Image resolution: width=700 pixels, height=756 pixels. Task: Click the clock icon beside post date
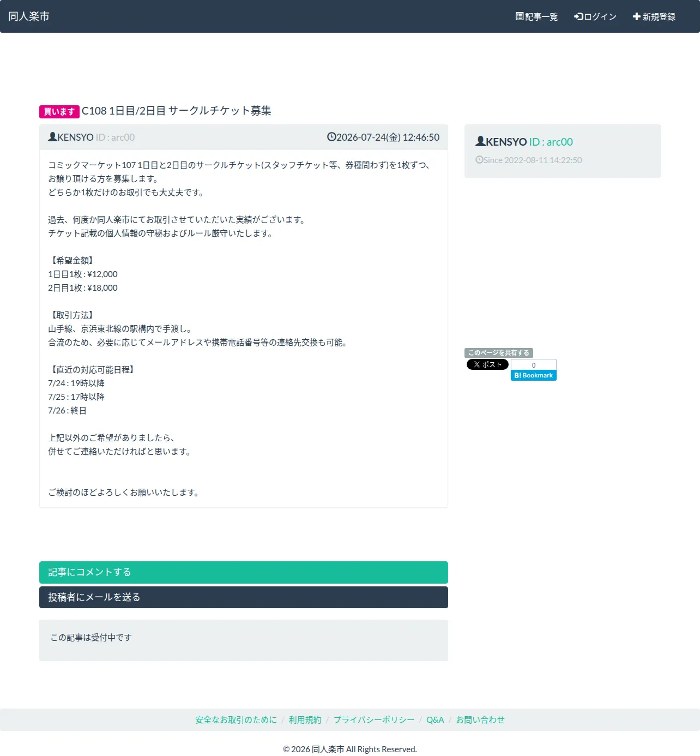(x=331, y=137)
